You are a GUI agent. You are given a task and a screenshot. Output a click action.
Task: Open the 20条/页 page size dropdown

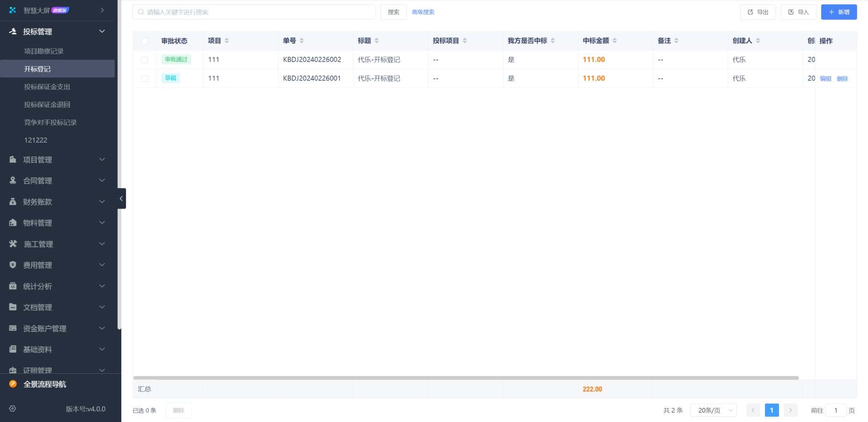coord(713,410)
